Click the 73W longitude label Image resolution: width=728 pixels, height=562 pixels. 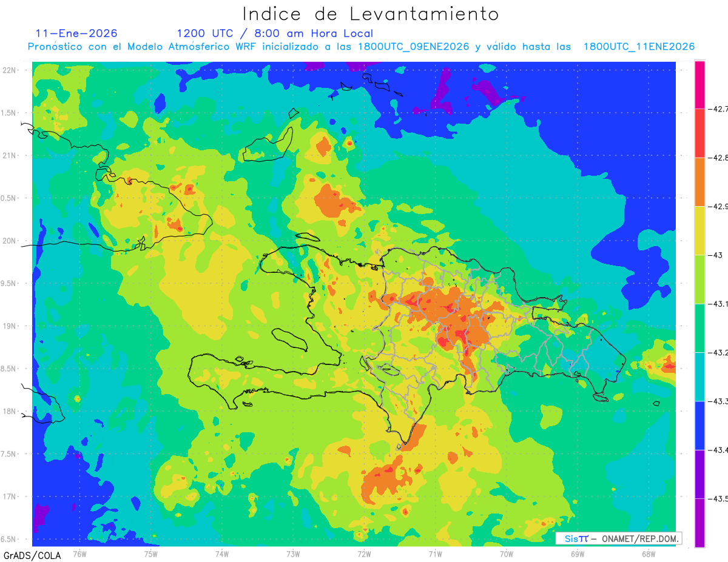[x=293, y=554]
